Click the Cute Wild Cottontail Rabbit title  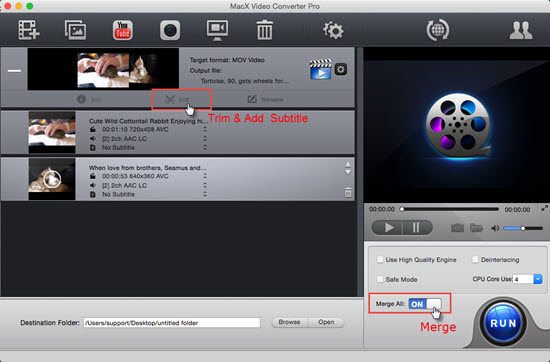(148, 121)
